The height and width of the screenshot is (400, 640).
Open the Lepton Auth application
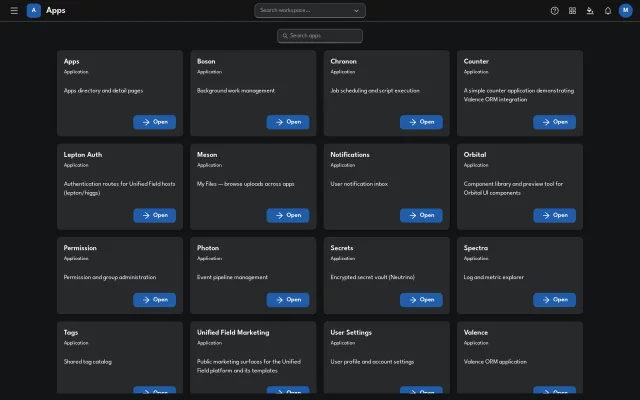point(154,216)
